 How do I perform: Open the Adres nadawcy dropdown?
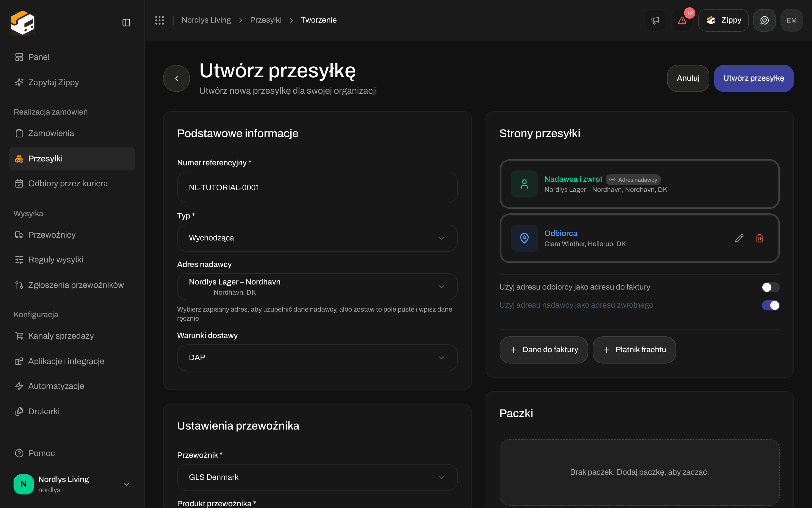pos(317,286)
